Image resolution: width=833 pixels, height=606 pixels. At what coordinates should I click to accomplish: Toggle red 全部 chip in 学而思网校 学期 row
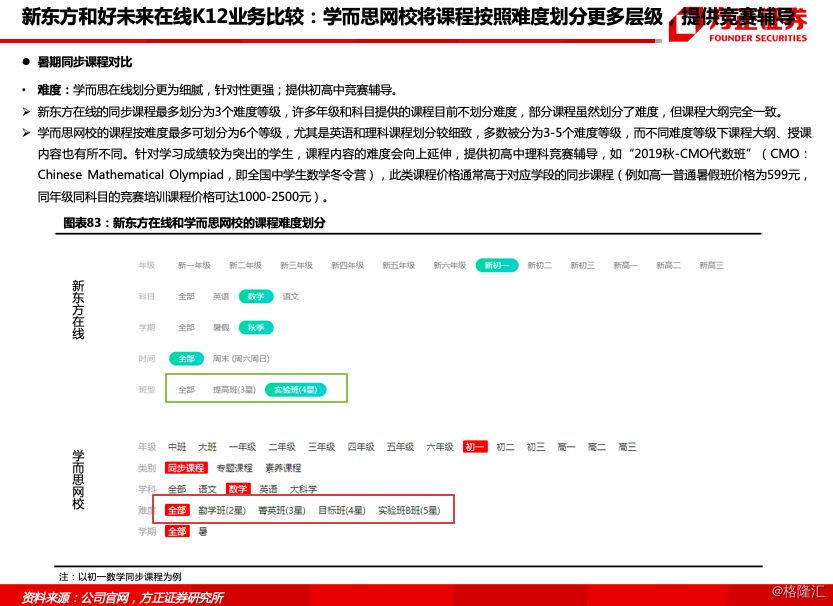pyautogui.click(x=177, y=531)
